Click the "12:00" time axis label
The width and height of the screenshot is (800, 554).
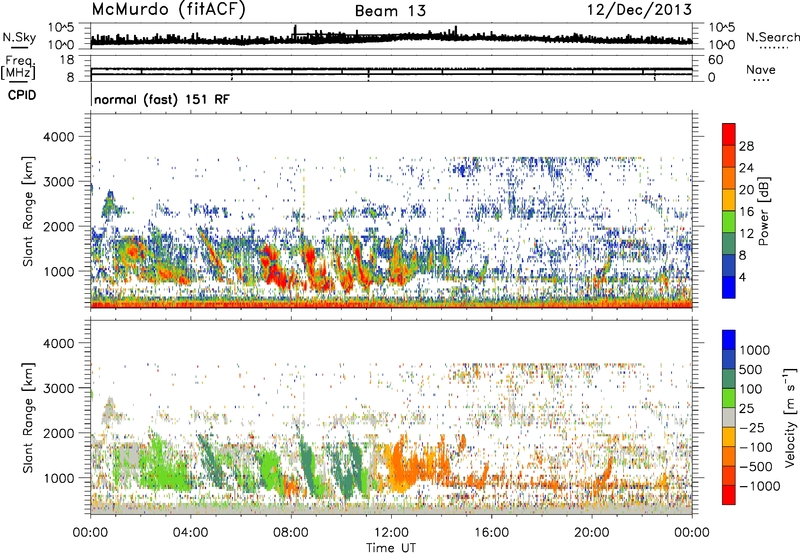[x=391, y=533]
